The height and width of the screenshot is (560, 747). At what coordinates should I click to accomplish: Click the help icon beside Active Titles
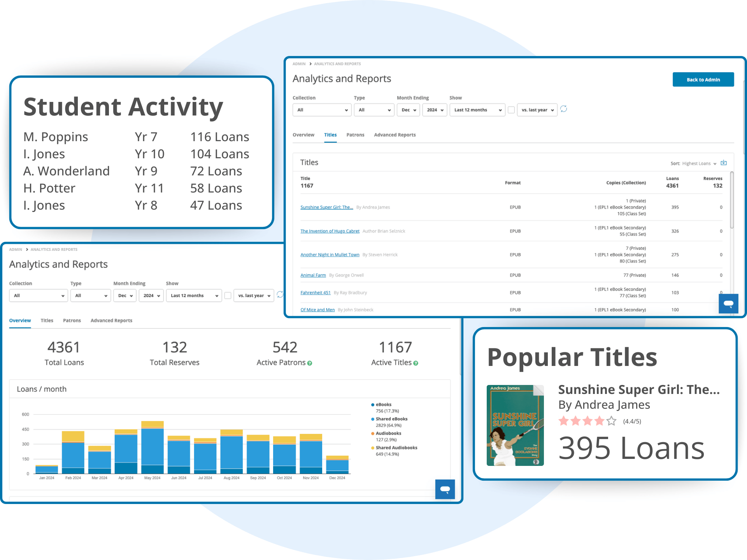click(x=416, y=363)
